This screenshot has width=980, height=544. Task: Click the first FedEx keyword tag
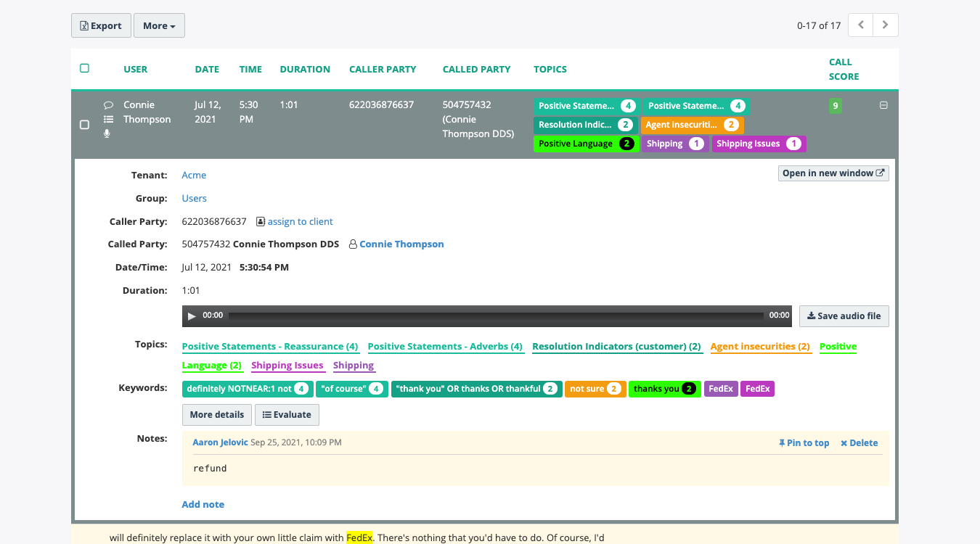point(721,389)
